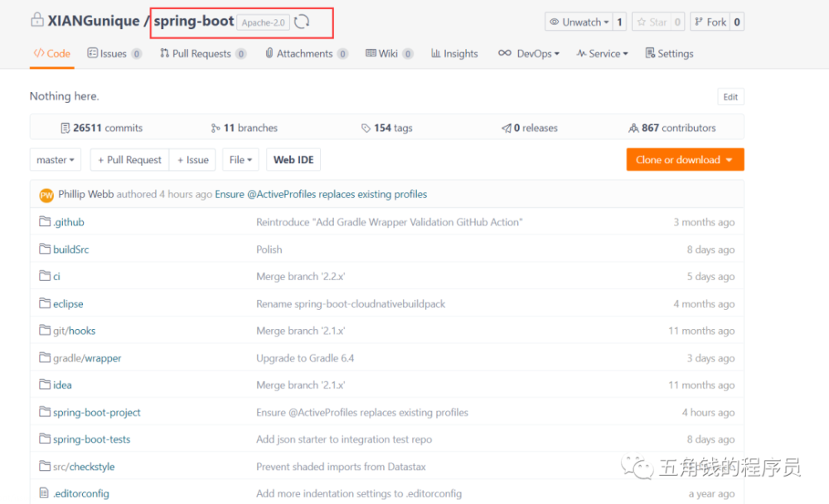Image resolution: width=829 pixels, height=504 pixels.
Task: Open the XIANGunique owner link
Action: (94, 21)
